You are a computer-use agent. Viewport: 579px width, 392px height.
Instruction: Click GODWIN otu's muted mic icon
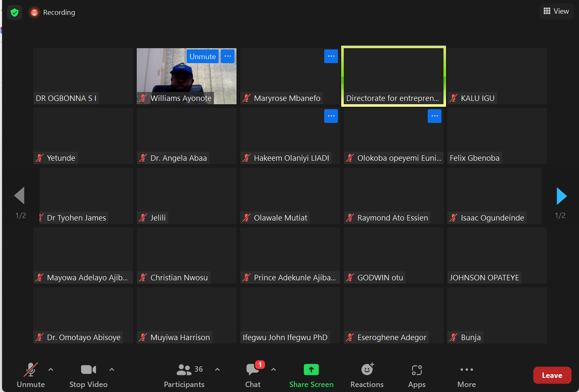[350, 278]
